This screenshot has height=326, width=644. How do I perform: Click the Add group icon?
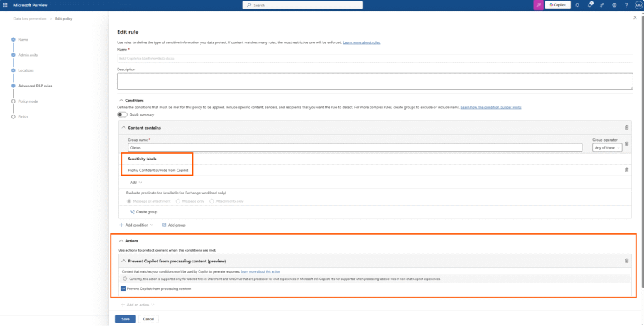tap(164, 225)
